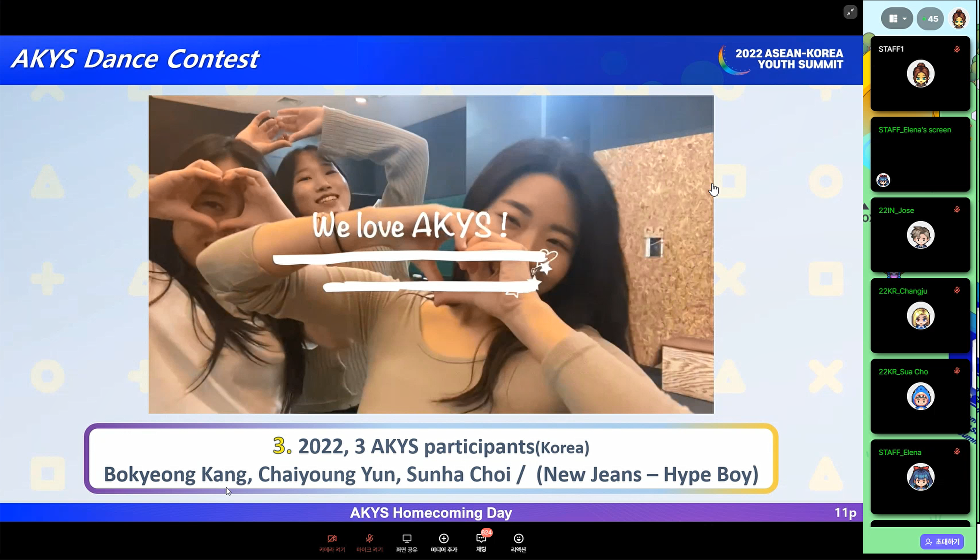980x560 pixels.
Task: Click the shared dance video in the slide
Action: click(431, 254)
